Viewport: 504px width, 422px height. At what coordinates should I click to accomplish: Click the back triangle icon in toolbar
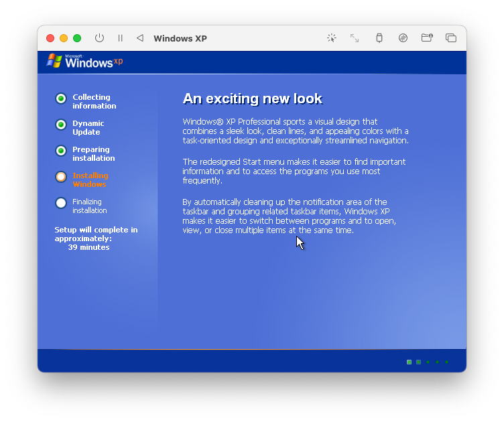click(x=140, y=38)
